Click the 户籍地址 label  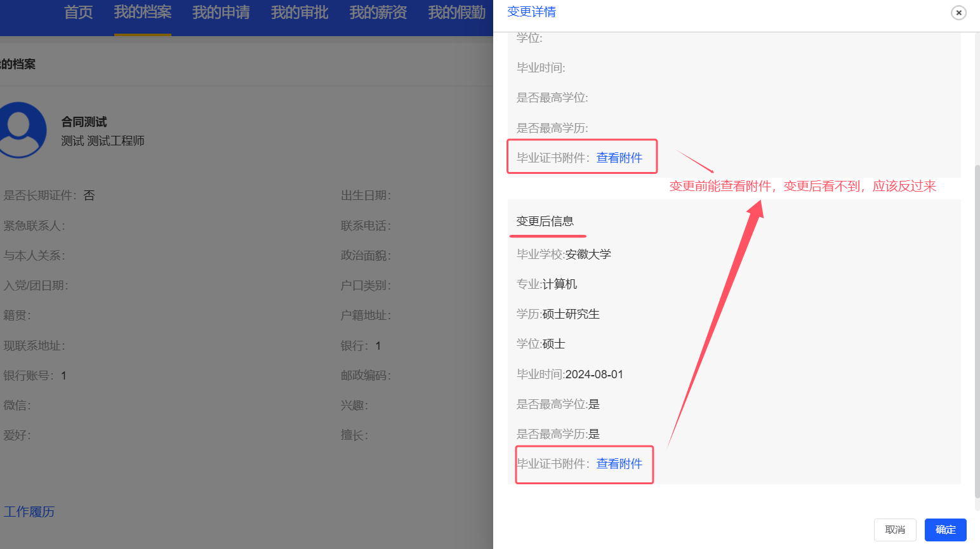pyautogui.click(x=366, y=315)
